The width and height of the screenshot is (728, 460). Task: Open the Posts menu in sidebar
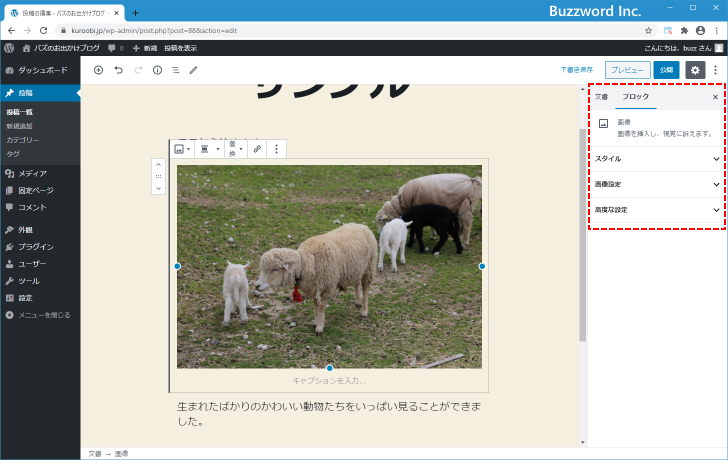pos(40,93)
